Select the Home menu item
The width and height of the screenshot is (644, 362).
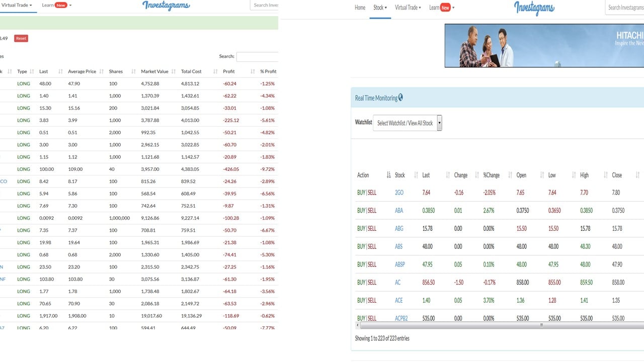(360, 8)
